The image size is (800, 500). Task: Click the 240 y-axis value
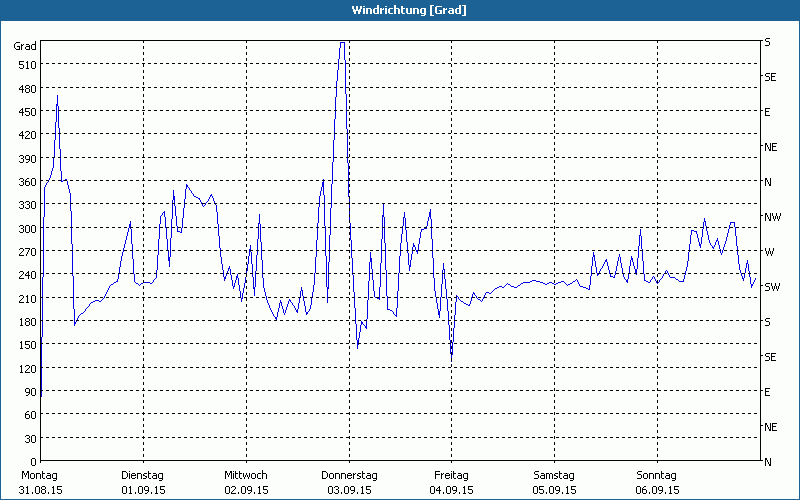[27, 275]
